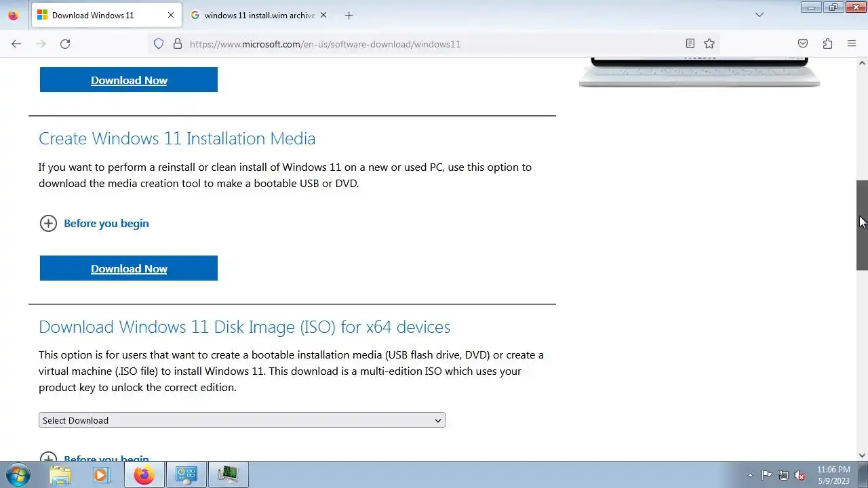
Task: Close the Download Windows 11 tab
Action: [x=171, y=15]
